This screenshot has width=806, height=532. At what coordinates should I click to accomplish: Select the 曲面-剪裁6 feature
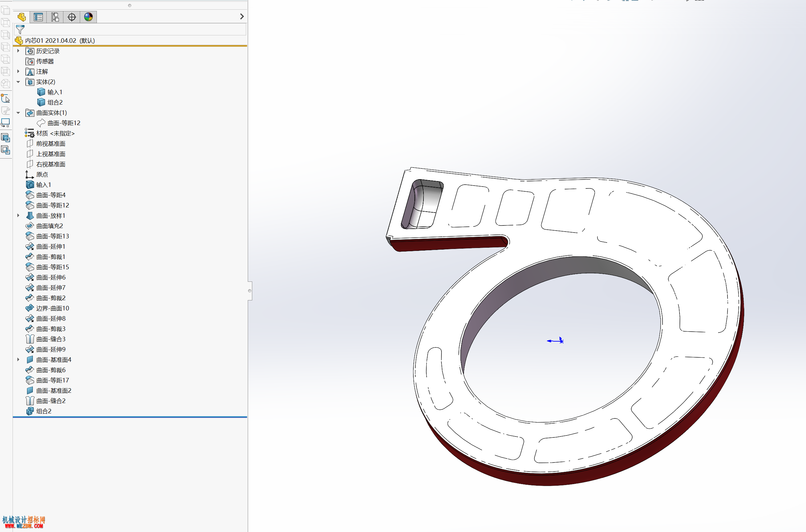[x=46, y=370]
